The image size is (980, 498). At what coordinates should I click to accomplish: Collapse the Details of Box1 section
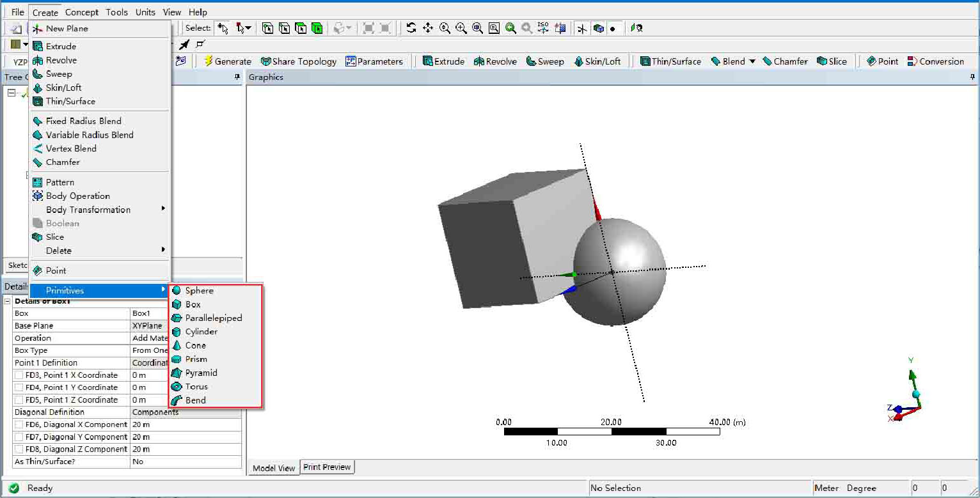click(8, 301)
